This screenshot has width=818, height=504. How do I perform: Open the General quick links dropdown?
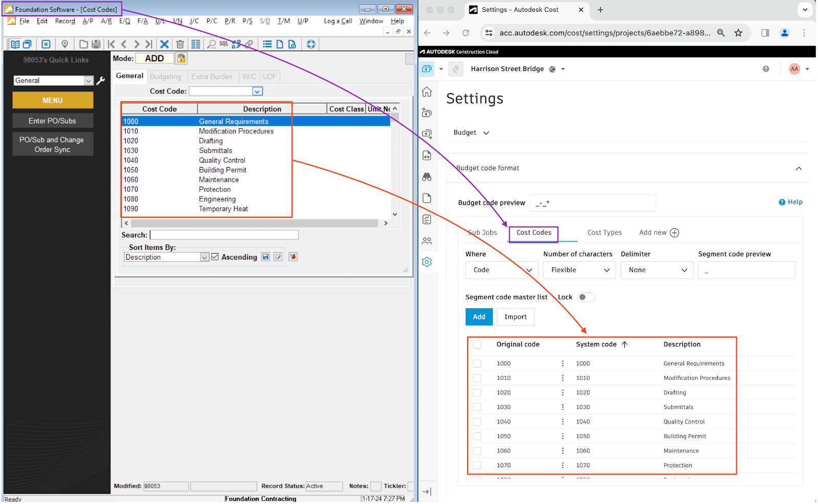pos(89,81)
